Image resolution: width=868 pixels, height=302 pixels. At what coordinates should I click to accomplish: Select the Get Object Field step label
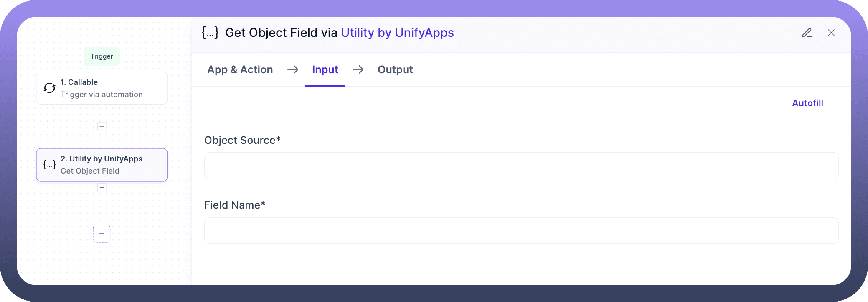[90, 171]
